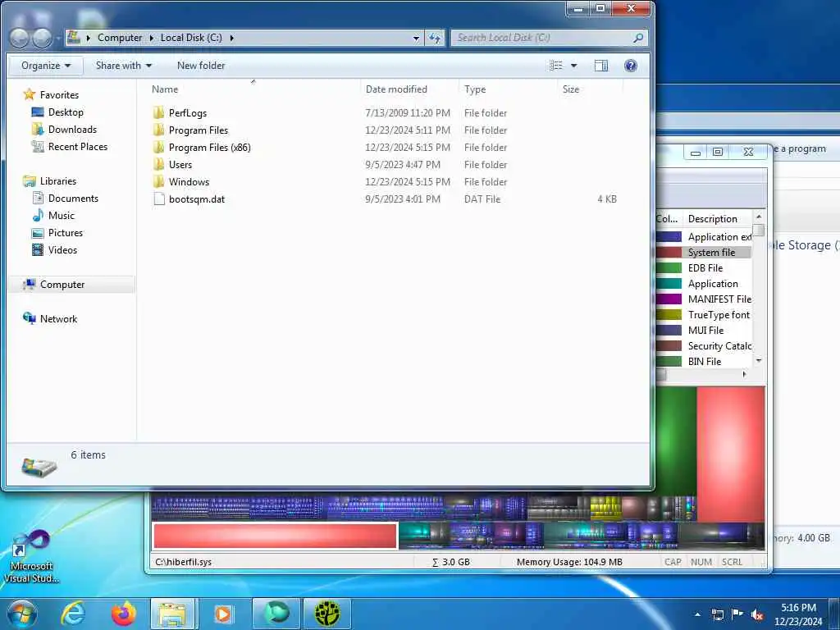Select the Windows folder icon
840x630 pixels.
(x=158, y=181)
